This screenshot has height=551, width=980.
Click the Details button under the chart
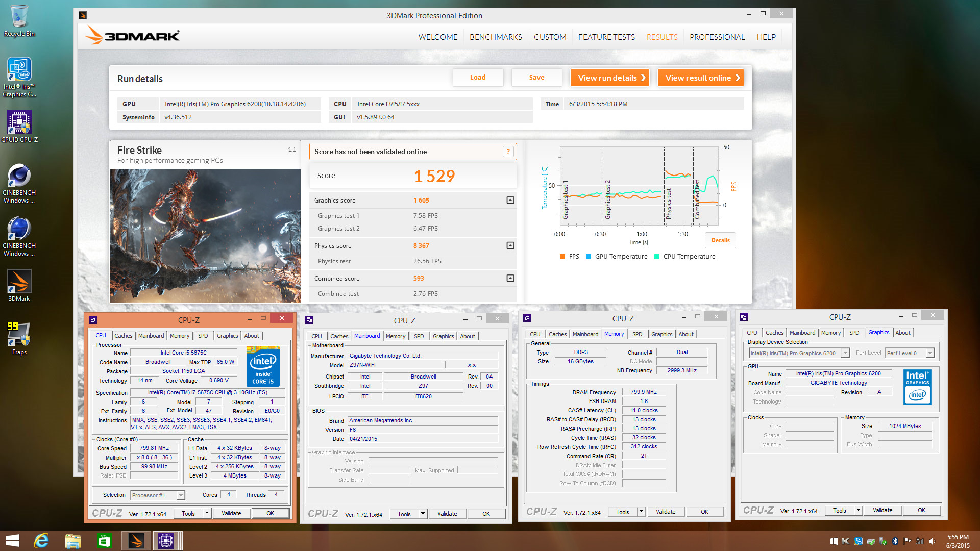click(x=720, y=240)
